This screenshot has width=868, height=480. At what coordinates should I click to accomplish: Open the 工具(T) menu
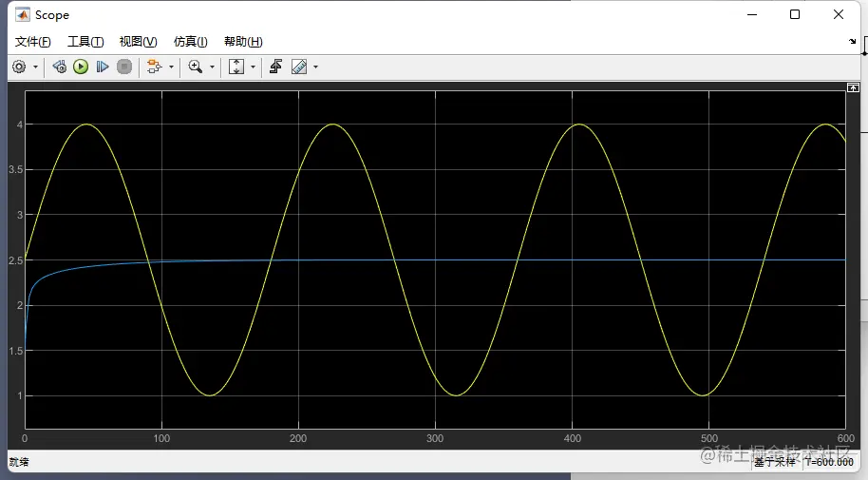pyautogui.click(x=85, y=42)
